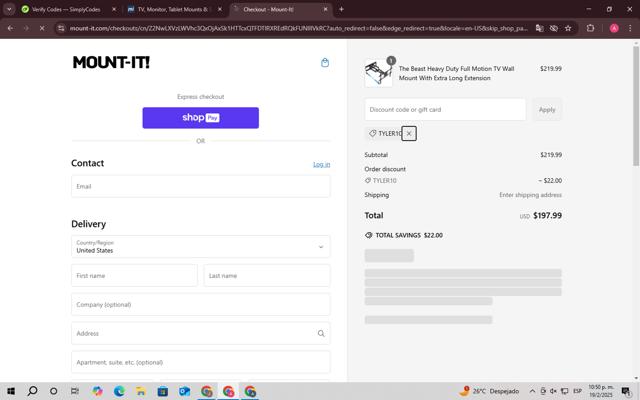The height and width of the screenshot is (400, 640).
Task: Click the Company (optional) field
Action: pos(200,304)
